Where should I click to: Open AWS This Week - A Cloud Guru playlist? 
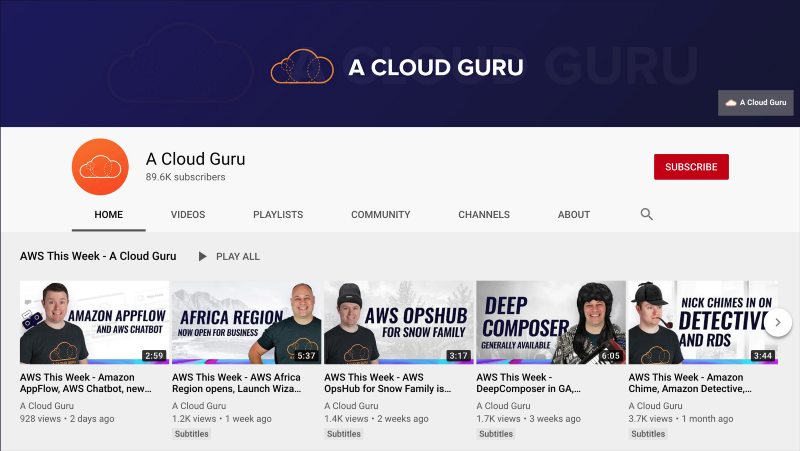(98, 256)
